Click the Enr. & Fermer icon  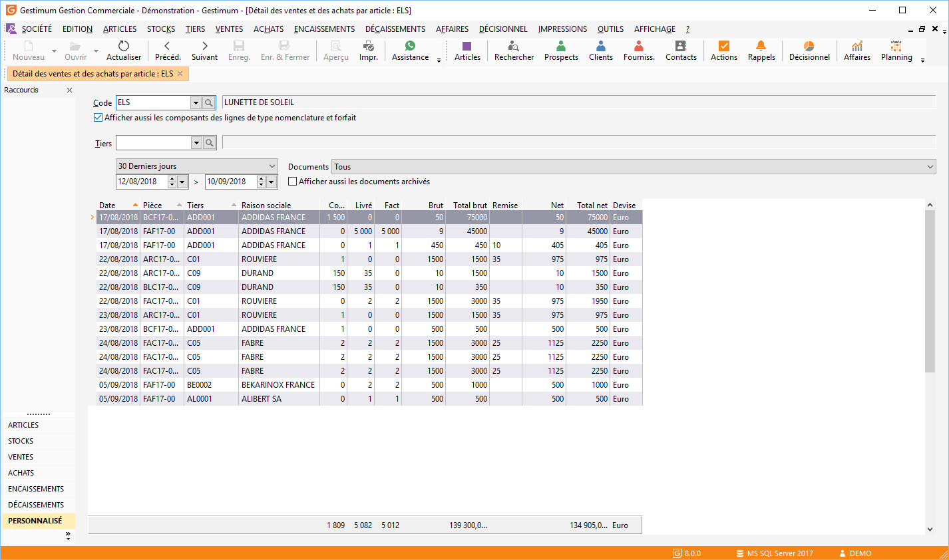click(285, 46)
